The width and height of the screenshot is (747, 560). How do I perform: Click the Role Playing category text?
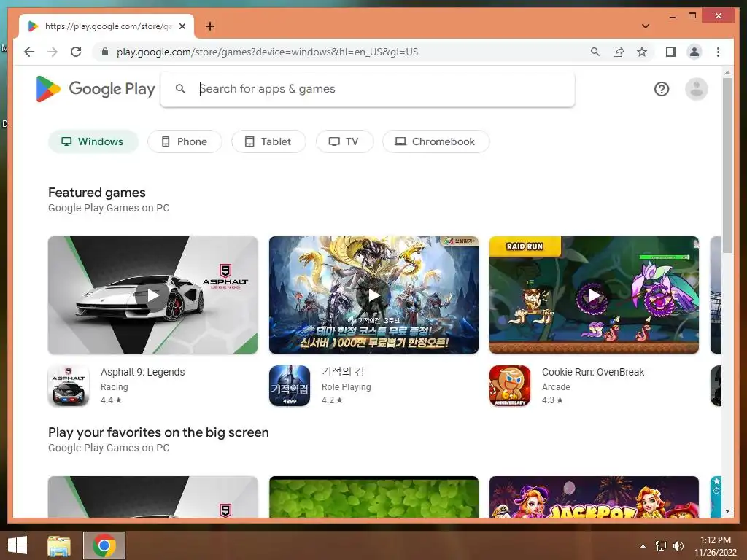click(x=347, y=387)
